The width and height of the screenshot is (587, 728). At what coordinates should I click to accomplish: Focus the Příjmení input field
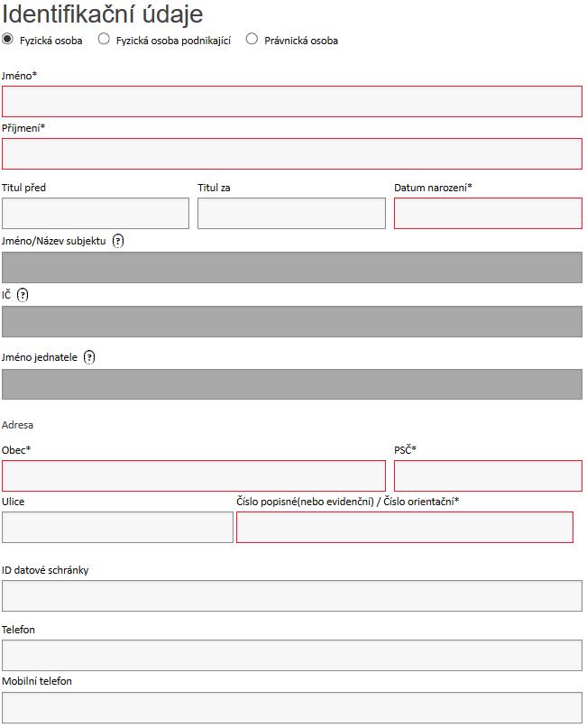(292, 153)
